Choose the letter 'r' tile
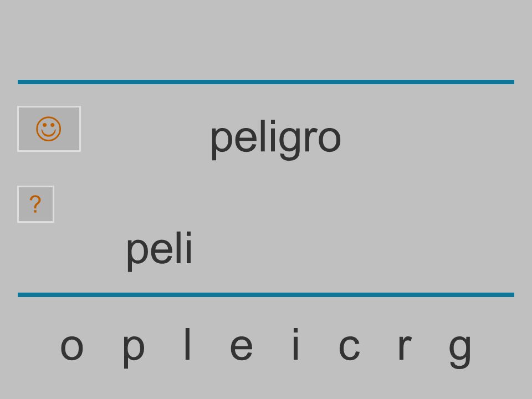The width and height of the screenshot is (532, 399). coord(405,347)
